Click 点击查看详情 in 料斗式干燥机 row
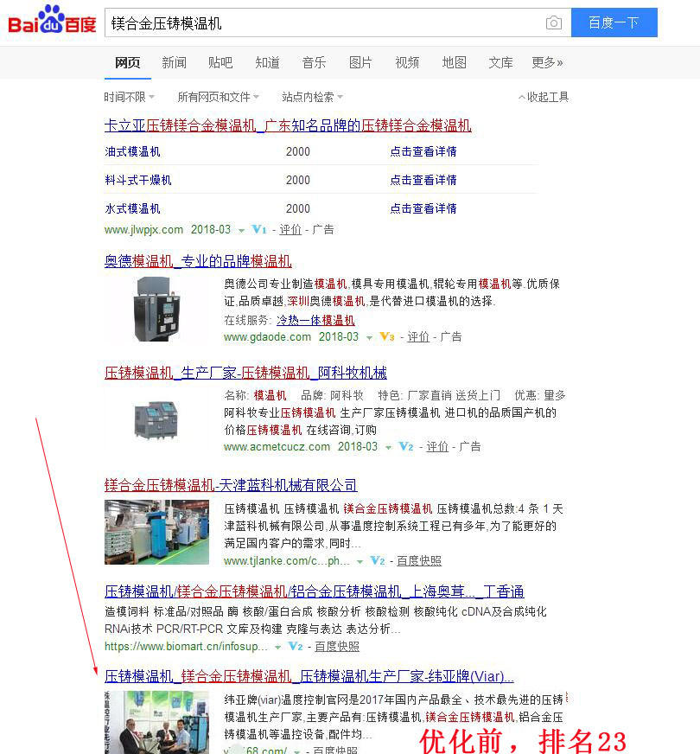 pos(423,181)
